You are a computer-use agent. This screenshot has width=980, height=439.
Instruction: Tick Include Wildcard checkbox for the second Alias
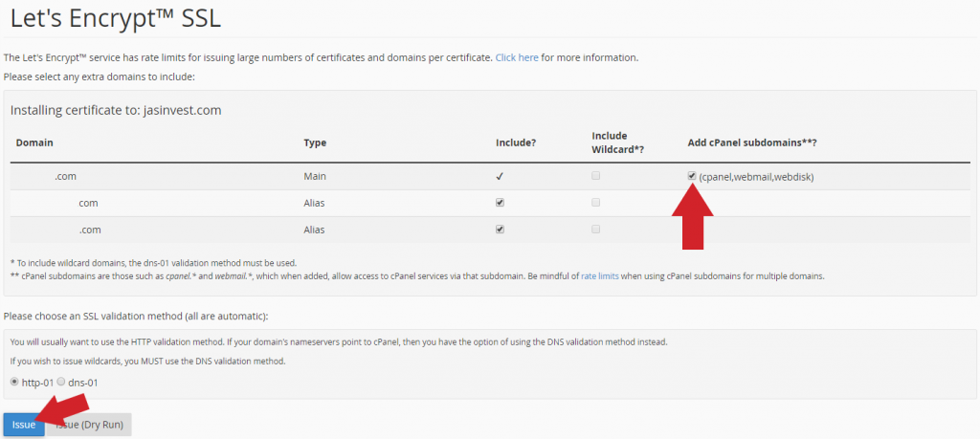tap(595, 230)
